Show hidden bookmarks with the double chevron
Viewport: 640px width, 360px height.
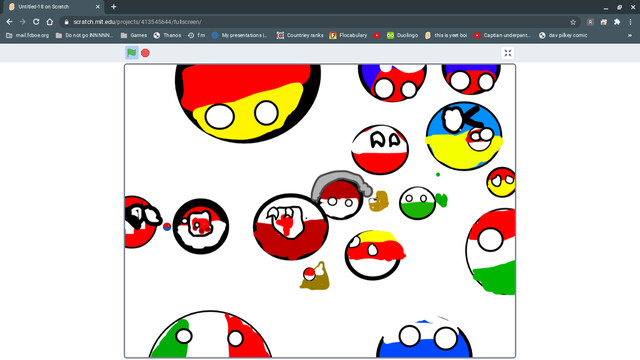(x=630, y=36)
